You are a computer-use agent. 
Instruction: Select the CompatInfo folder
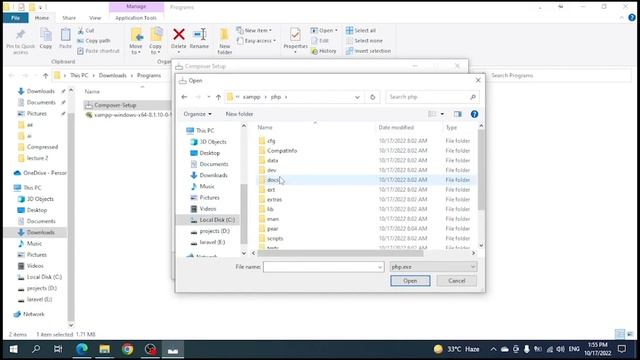[x=282, y=151]
